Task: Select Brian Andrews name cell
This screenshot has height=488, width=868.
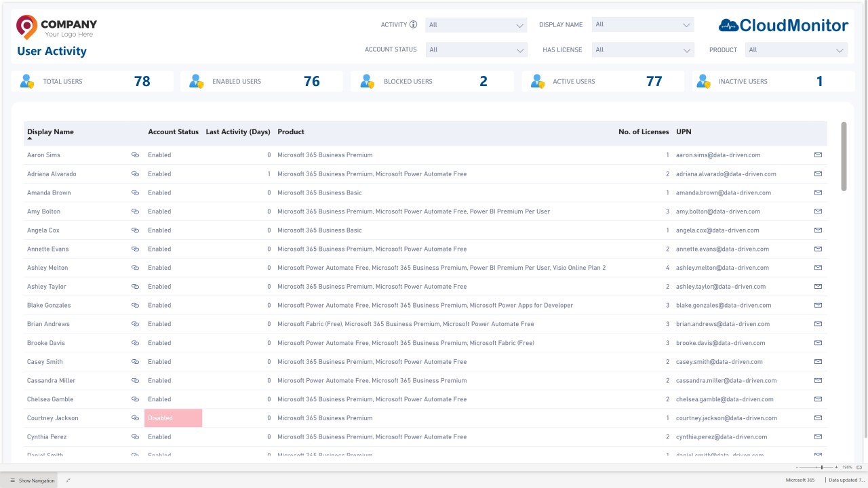Action: [48, 324]
